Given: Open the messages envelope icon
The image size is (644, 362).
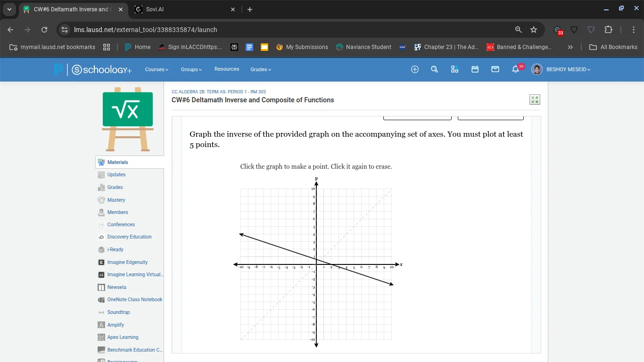Looking at the screenshot, I should (495, 69).
